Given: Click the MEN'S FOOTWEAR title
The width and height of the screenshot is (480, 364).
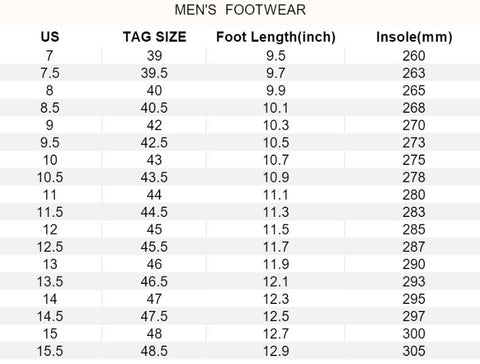Looking at the screenshot, I should click(x=240, y=10).
